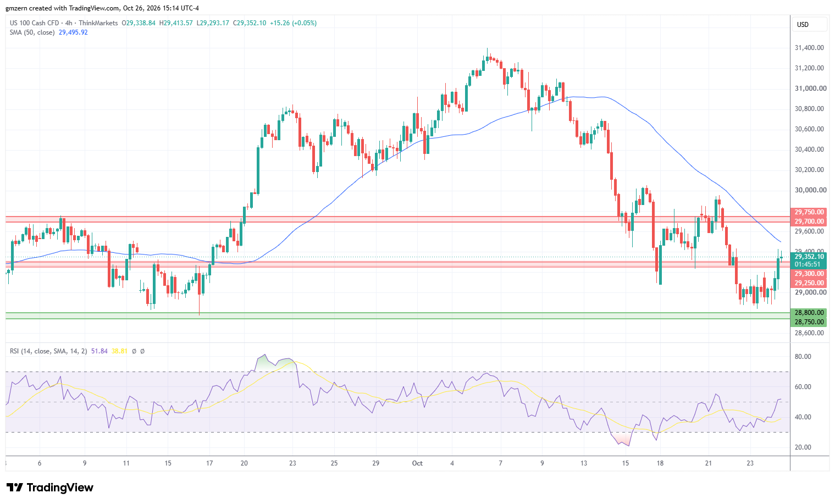Screen dimensions: 835x504
Task: Click the RSI 80.00 scale label
Action: click(803, 357)
